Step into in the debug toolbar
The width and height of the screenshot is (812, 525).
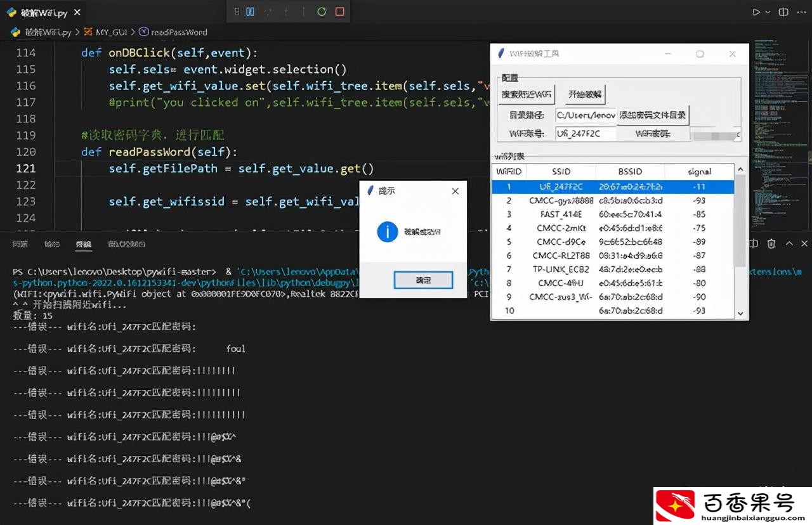tap(285, 11)
